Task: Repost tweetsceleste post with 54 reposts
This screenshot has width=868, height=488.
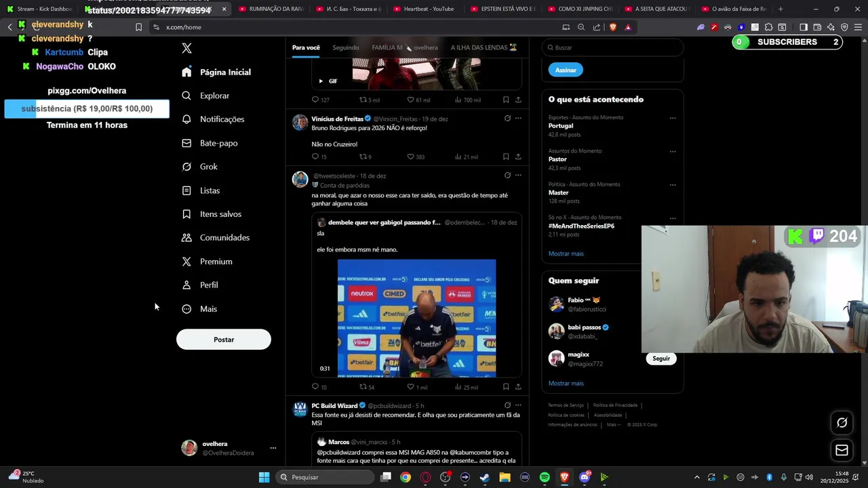Action: [x=363, y=387]
